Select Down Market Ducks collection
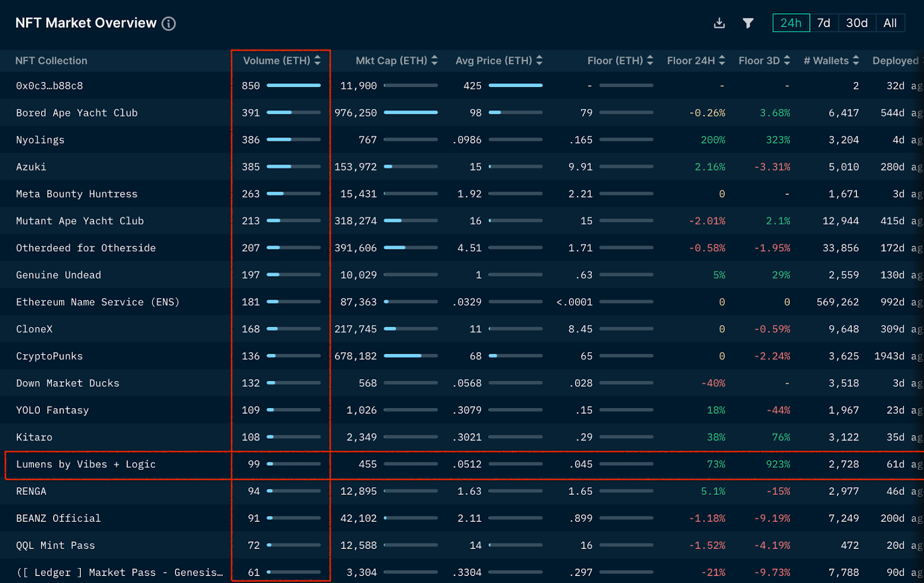The height and width of the screenshot is (583, 924). pyautogui.click(x=68, y=383)
